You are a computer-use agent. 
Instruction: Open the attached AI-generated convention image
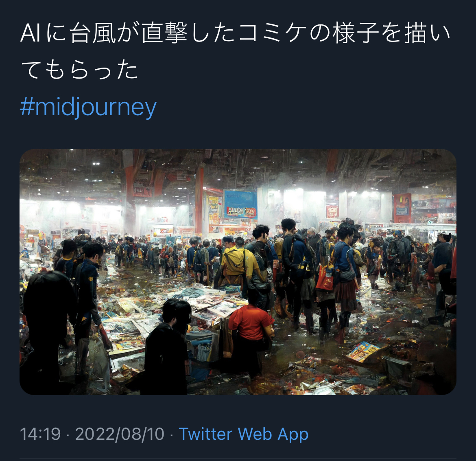pos(238,272)
